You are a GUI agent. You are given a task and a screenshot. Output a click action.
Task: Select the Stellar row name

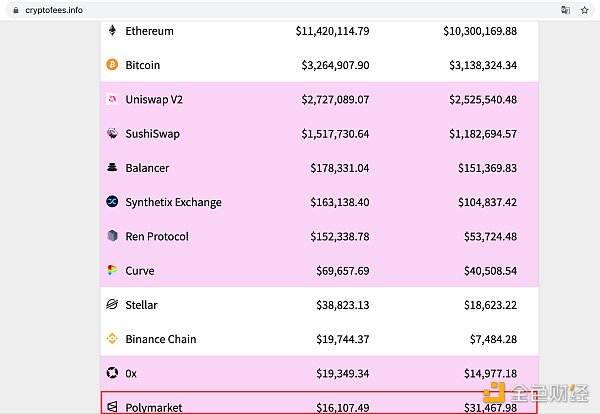[141, 304]
